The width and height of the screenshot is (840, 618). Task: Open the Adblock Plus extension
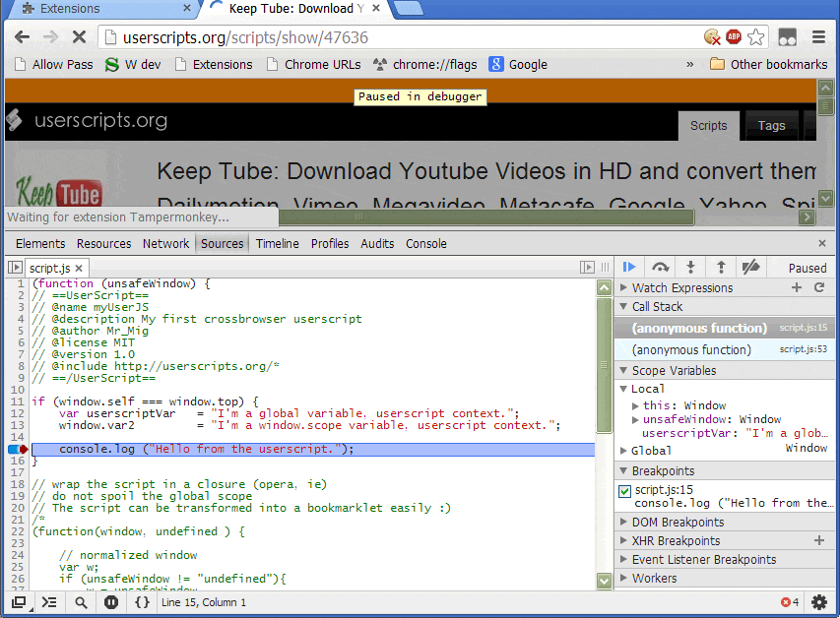734,37
